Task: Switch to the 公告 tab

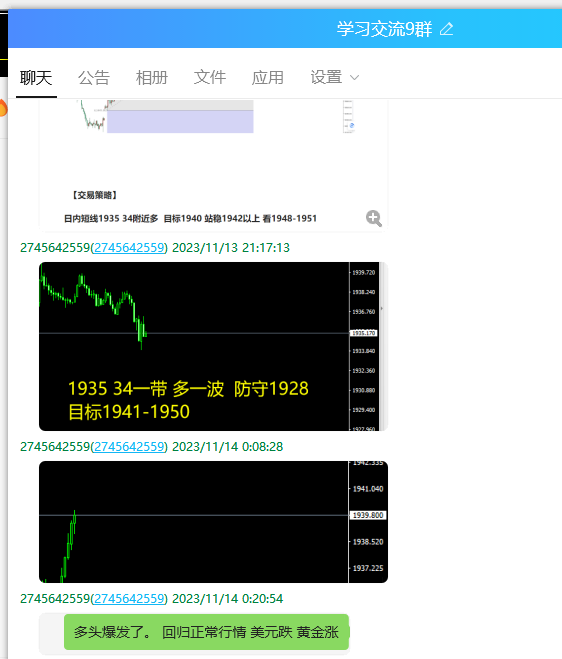Action: [94, 78]
